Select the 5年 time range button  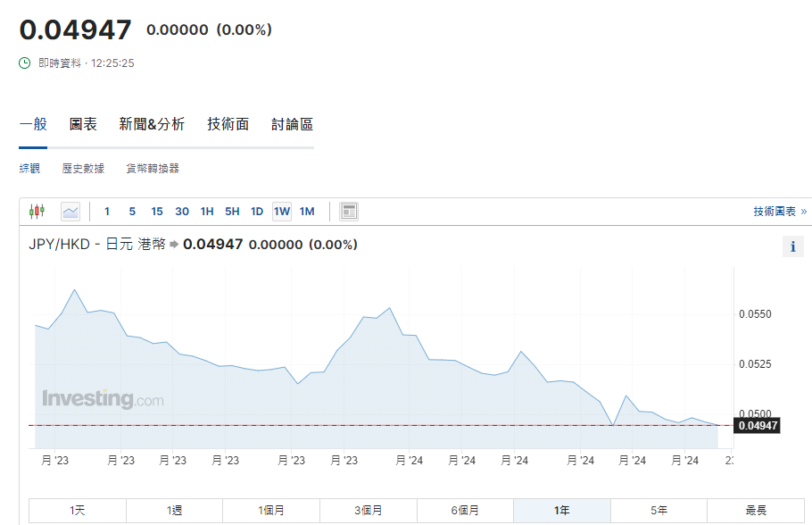click(x=659, y=511)
